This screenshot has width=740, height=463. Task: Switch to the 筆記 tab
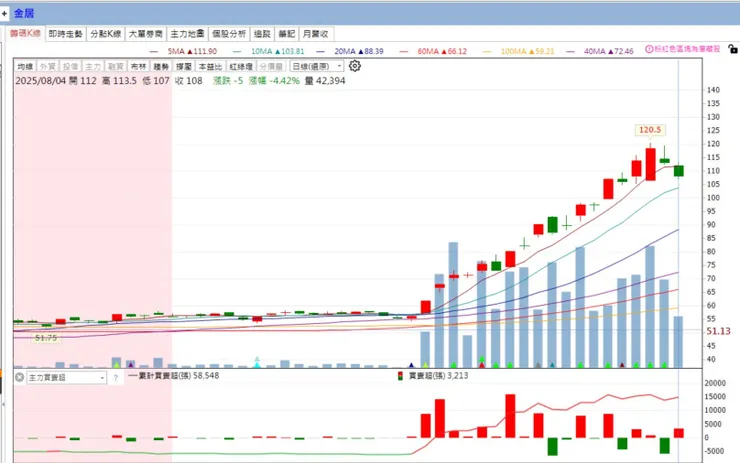pos(286,34)
